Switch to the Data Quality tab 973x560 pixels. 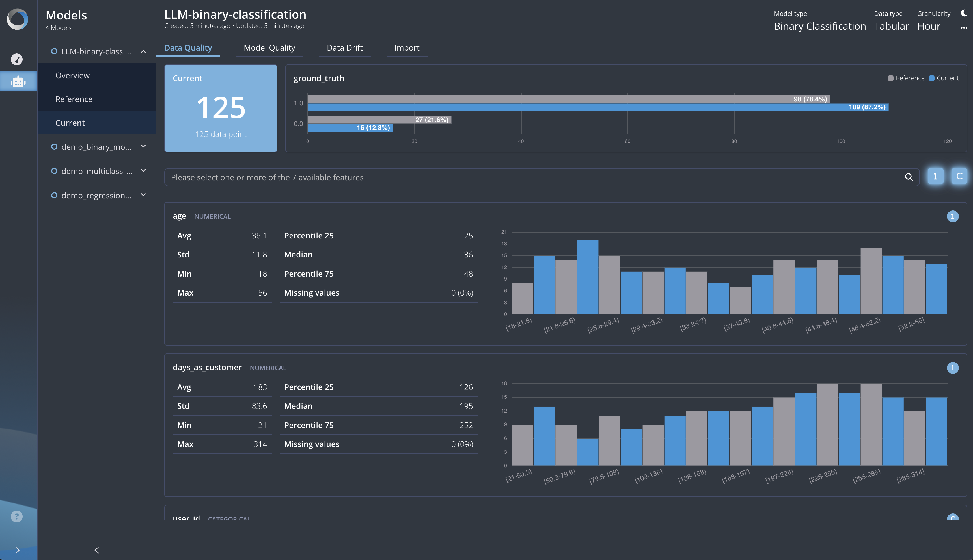[x=188, y=48]
